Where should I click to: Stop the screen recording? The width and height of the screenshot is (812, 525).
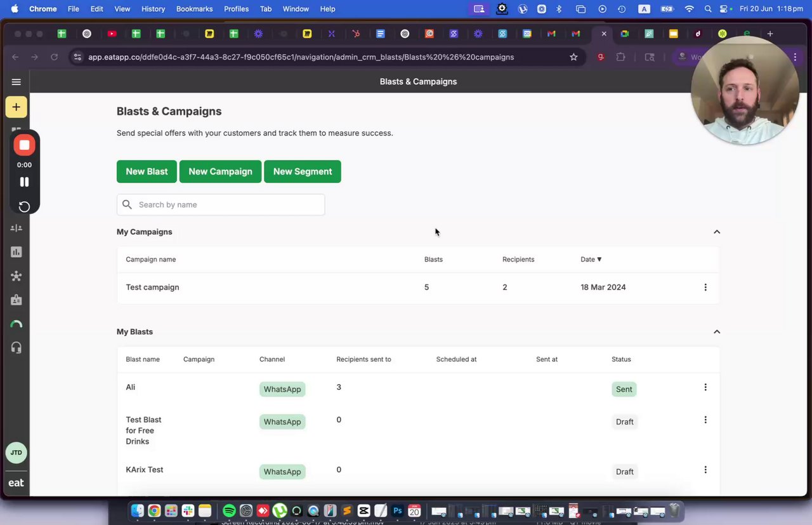pos(24,145)
